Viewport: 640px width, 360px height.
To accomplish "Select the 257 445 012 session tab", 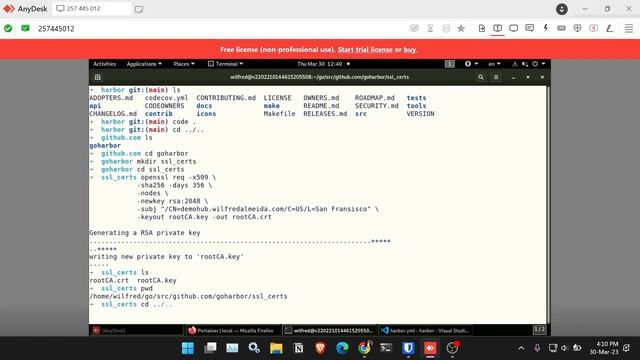I will (92, 9).
